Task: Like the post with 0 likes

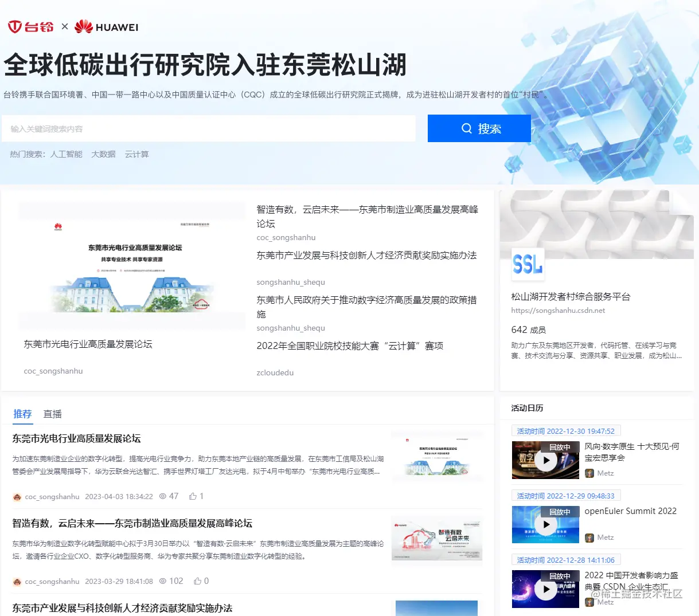Action: (198, 581)
